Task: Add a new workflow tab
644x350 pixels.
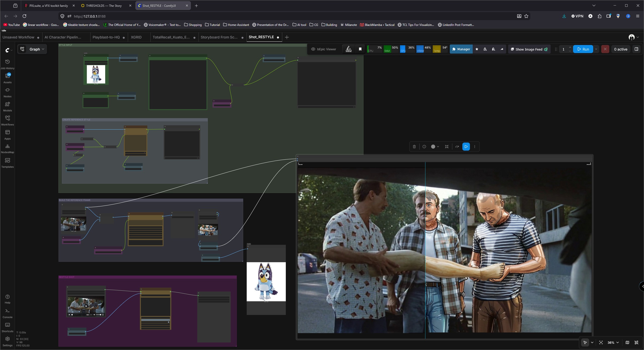Action: (287, 37)
